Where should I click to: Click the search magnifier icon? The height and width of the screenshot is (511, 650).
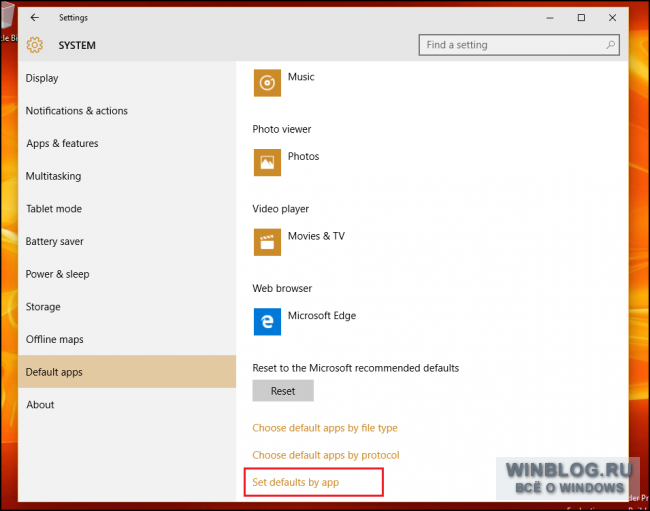(x=610, y=45)
